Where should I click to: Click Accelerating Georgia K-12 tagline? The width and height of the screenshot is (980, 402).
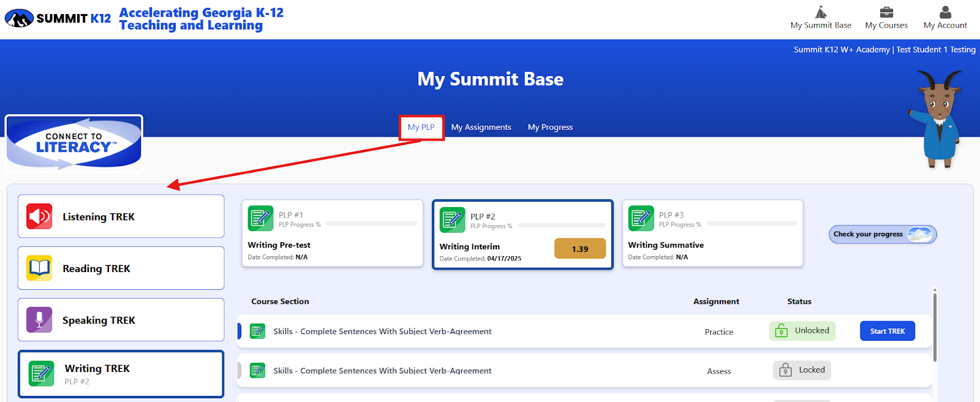tap(201, 19)
